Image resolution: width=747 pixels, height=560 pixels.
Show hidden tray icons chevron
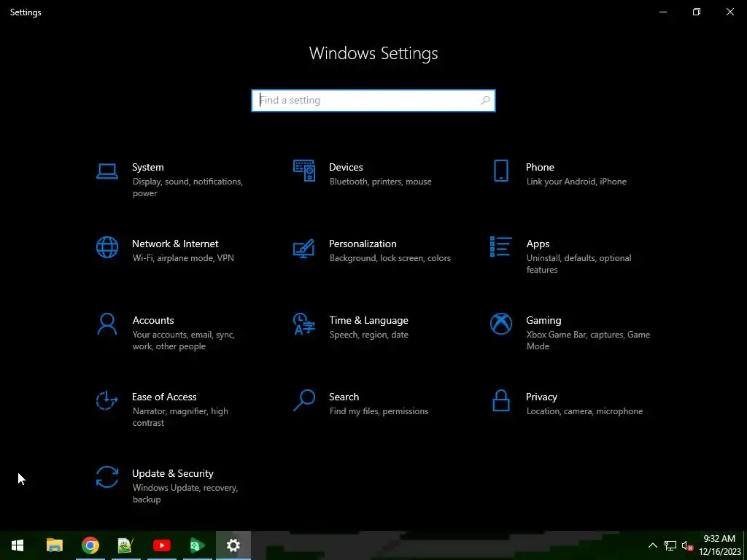[653, 545]
